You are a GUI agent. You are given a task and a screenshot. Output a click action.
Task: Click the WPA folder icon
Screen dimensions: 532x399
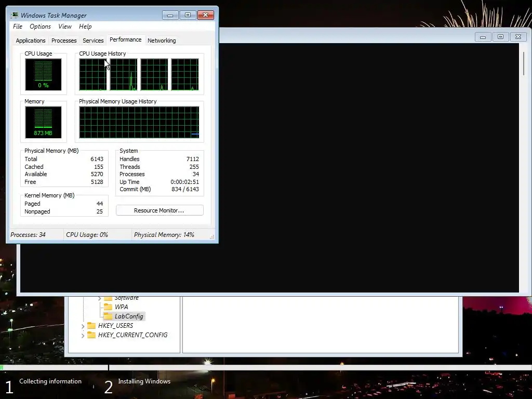[108, 307]
